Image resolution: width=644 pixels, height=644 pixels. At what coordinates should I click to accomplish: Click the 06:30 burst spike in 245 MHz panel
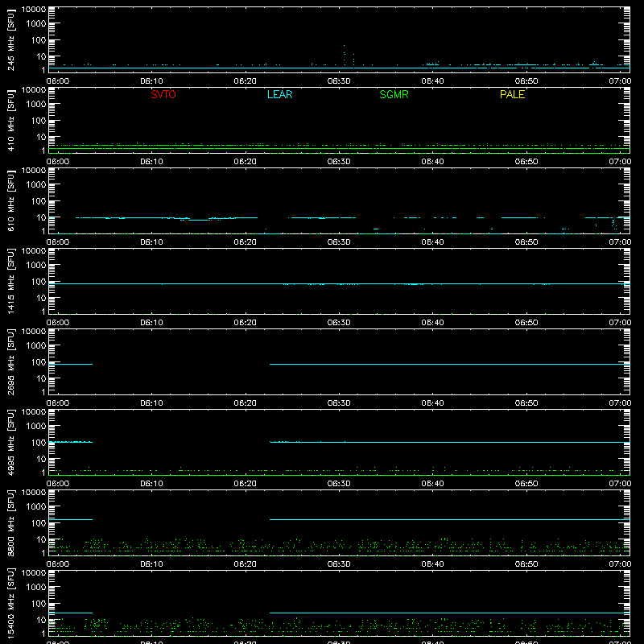tap(345, 56)
